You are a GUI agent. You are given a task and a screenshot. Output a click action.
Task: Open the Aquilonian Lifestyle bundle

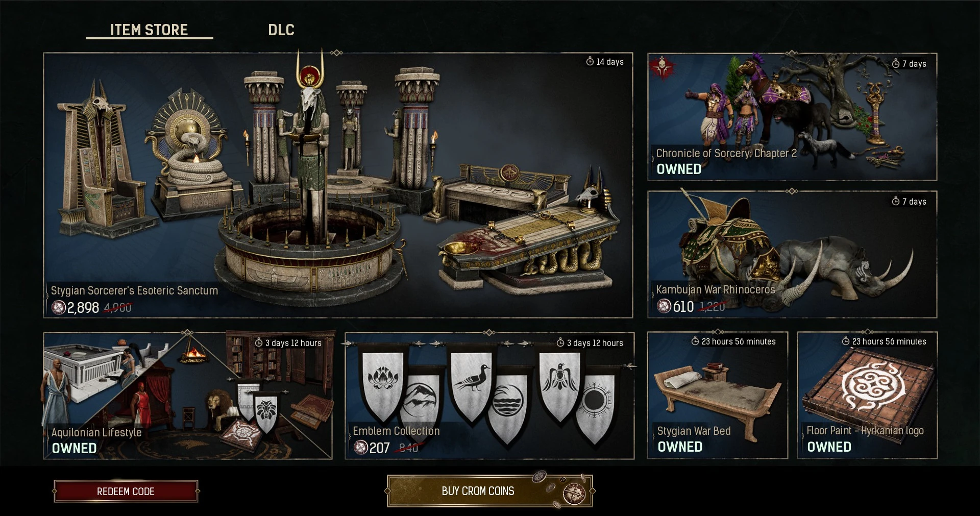188,396
